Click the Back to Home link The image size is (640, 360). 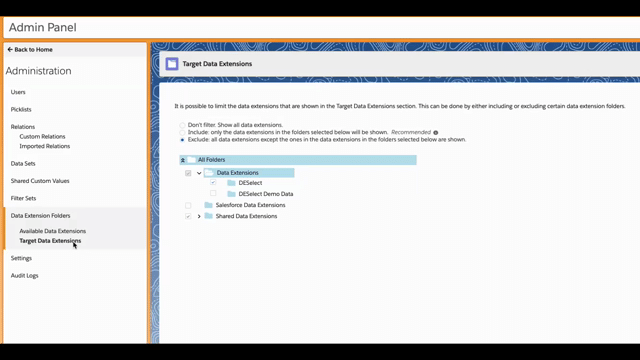tap(33, 49)
